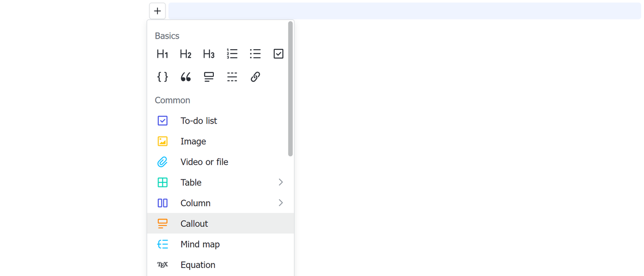Choose Image from the Common list
Image resolution: width=644 pixels, height=276 pixels.
click(193, 141)
